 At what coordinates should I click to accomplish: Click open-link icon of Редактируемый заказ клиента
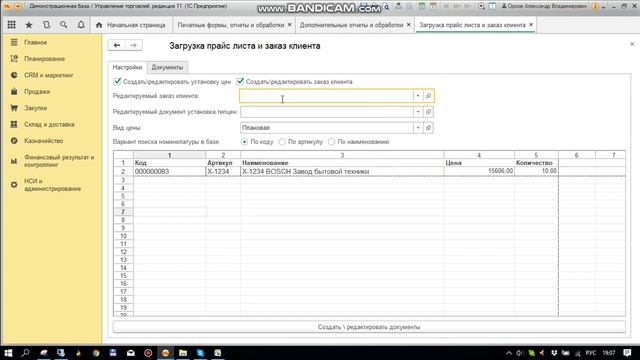[x=428, y=96]
